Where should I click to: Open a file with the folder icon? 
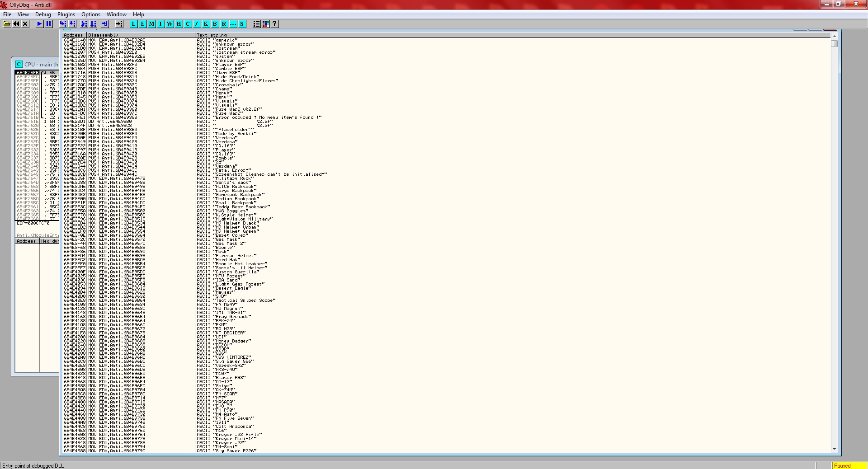7,24
